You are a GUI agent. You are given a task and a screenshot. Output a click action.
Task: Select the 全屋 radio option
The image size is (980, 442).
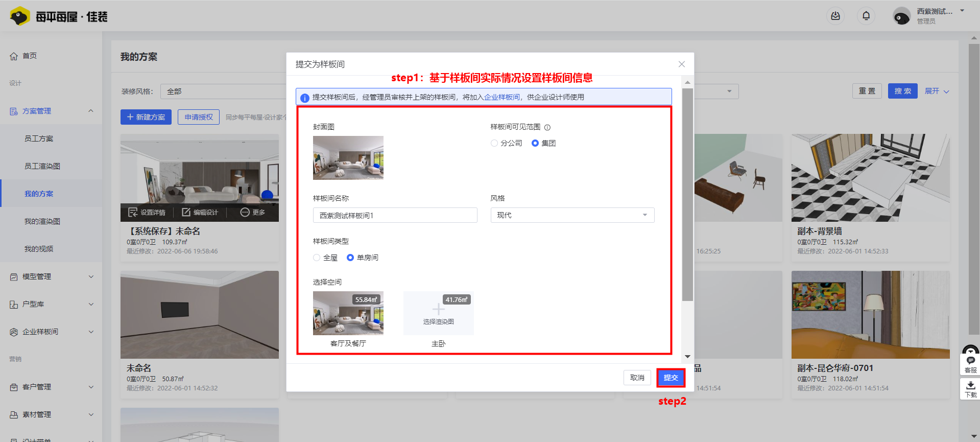[317, 258]
